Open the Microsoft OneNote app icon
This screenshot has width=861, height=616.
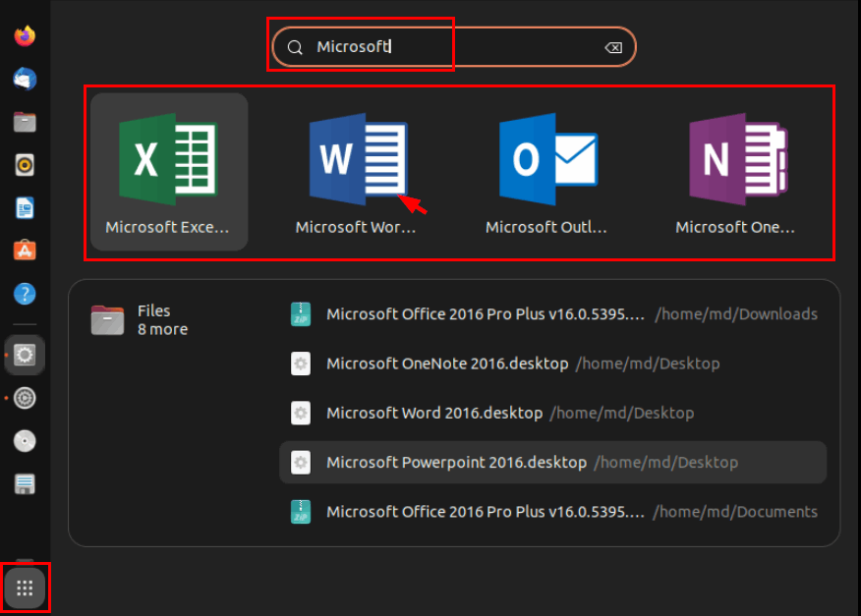[x=738, y=159]
